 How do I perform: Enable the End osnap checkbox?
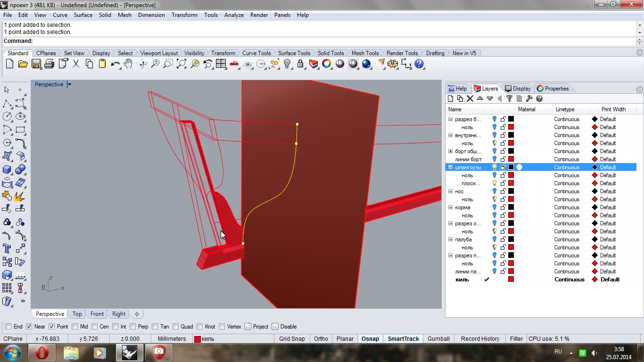pyautogui.click(x=8, y=327)
